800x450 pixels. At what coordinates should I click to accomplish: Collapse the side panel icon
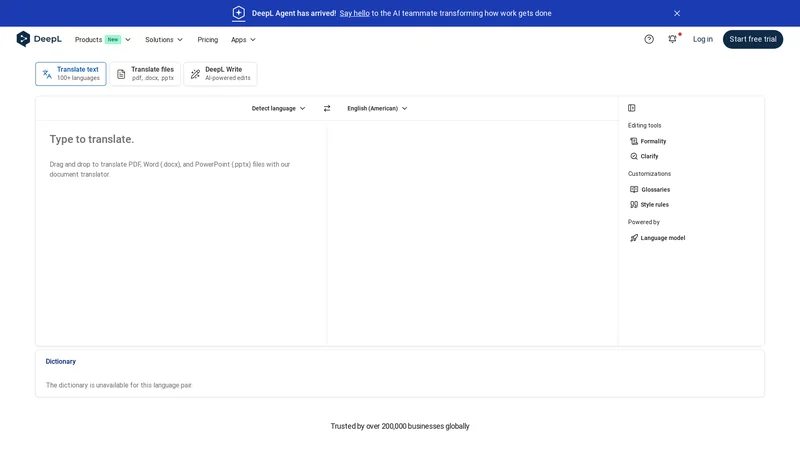click(632, 108)
